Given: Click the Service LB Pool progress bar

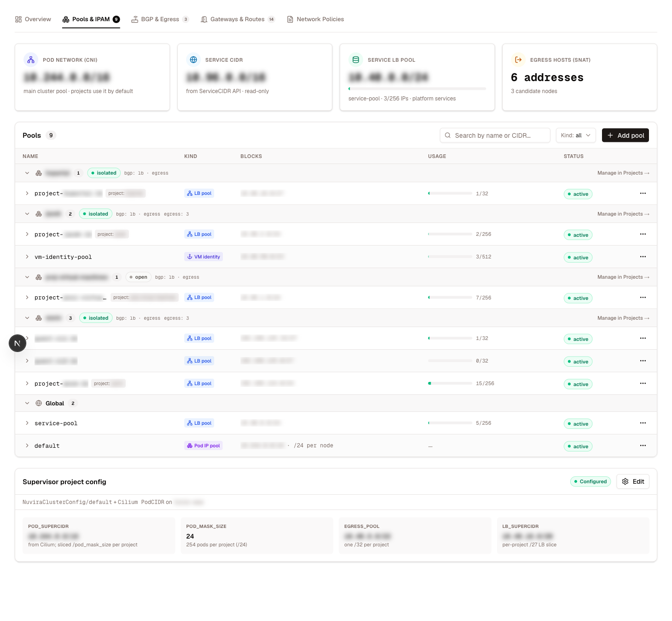Looking at the screenshot, I should point(417,89).
